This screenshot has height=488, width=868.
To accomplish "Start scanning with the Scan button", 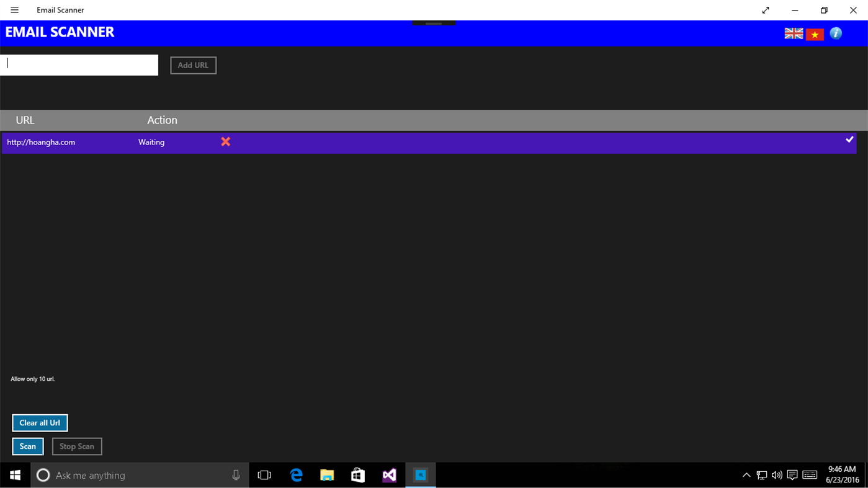I will 27,446.
